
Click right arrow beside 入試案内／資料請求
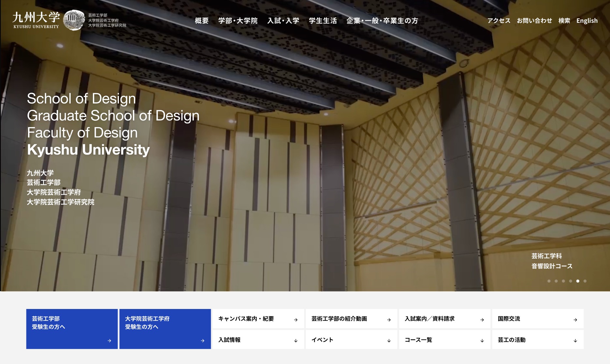[482, 320]
